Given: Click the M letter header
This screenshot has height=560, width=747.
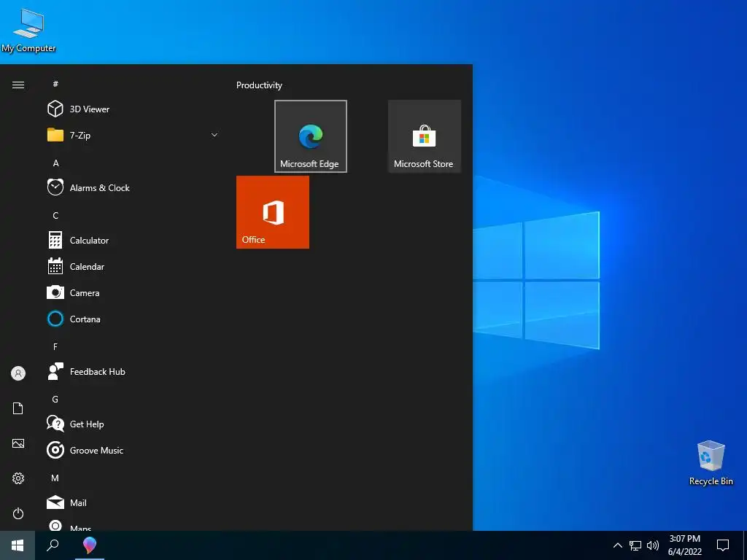Looking at the screenshot, I should (x=55, y=478).
